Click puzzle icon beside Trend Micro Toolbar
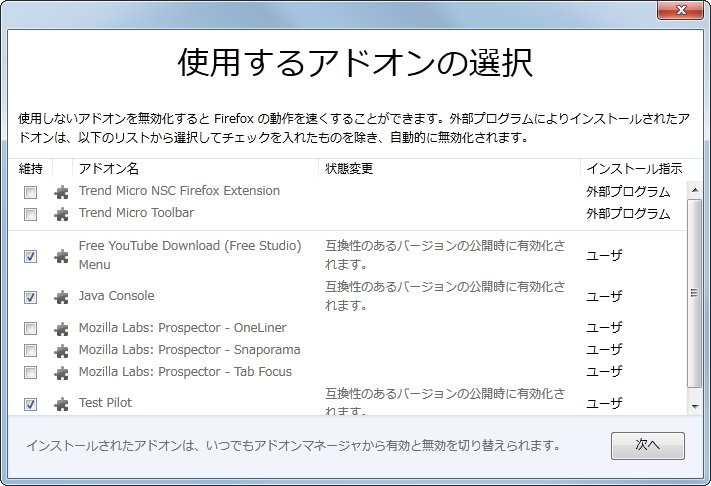 [x=61, y=214]
